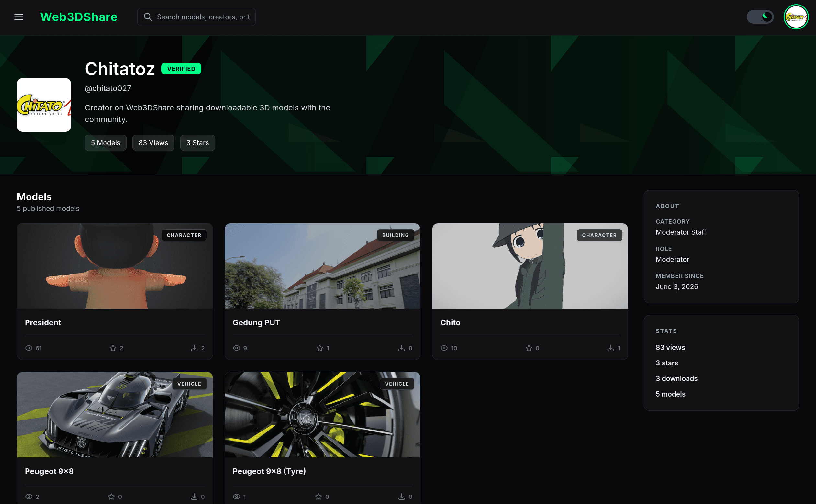Click the eye icon on Chito card
The height and width of the screenshot is (504, 816).
pos(444,348)
